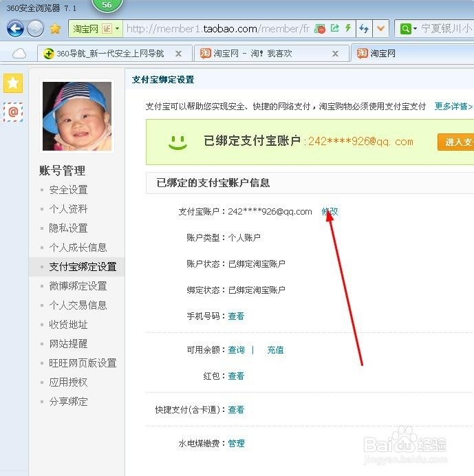This screenshot has height=476, width=474.
Task: Click 修改 link next to Alipay account
Action: coord(330,211)
